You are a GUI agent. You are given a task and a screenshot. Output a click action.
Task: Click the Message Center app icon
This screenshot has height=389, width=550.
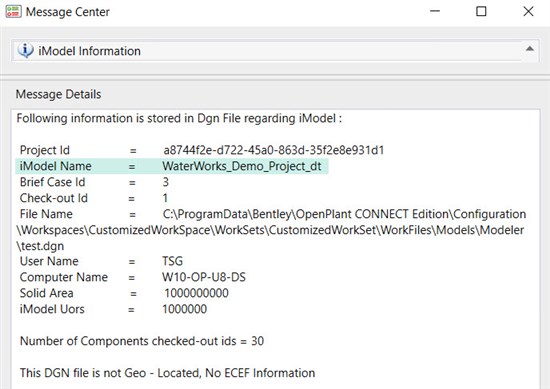13,12
